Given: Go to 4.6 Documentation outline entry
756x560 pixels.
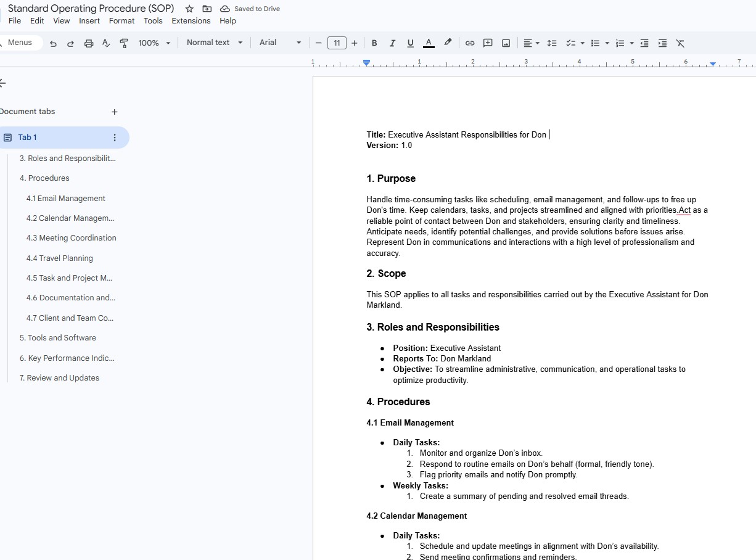Looking at the screenshot, I should (x=71, y=298).
